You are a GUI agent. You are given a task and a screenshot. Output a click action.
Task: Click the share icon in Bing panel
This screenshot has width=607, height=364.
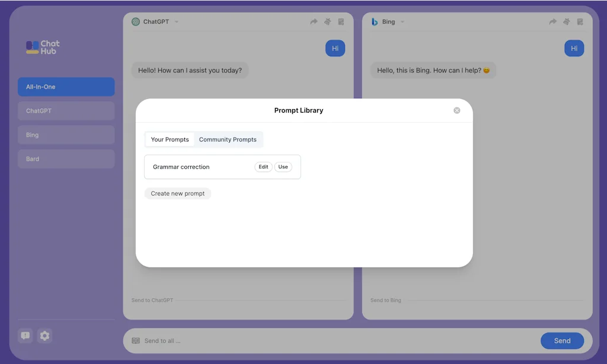click(552, 22)
